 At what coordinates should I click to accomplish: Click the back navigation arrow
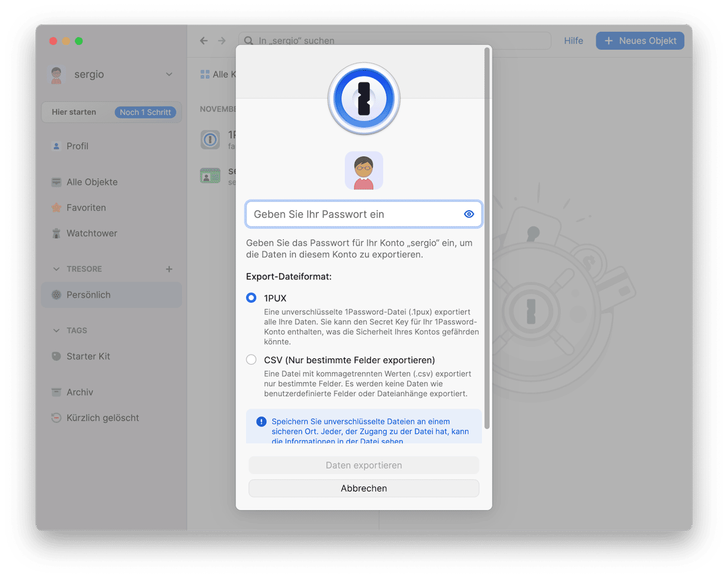204,41
